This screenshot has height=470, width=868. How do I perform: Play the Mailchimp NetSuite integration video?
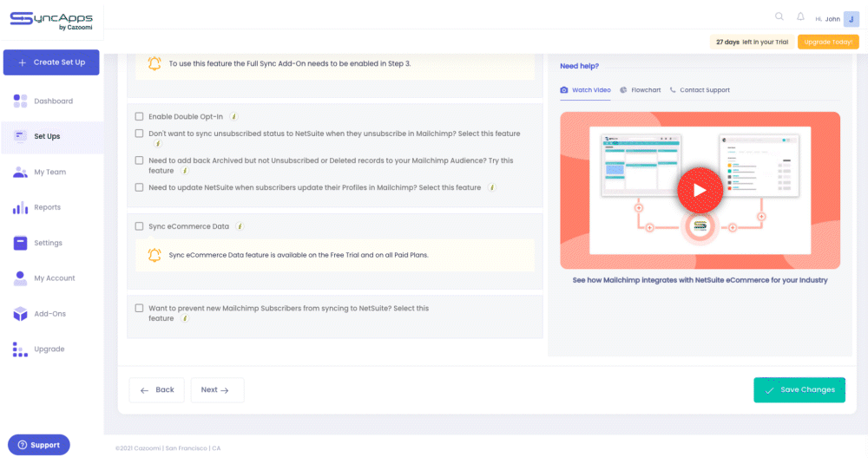pos(700,190)
